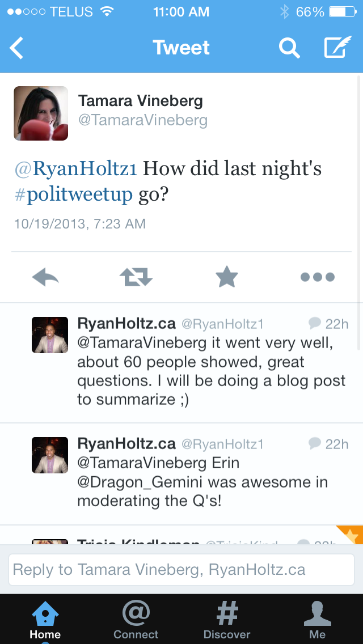Tap the back arrow in header
Screen dimensions: 363x644
click(17, 48)
